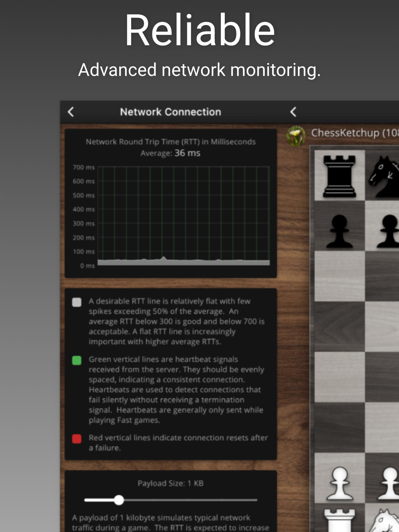This screenshot has width=399, height=532.
Task: Click the gray RTT line legend swatch
Action: [77, 302]
